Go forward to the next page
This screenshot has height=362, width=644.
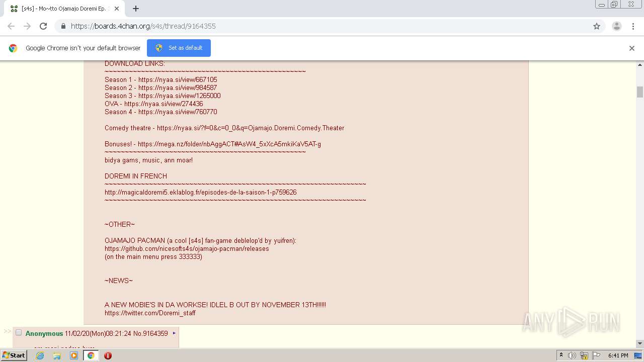(27, 26)
